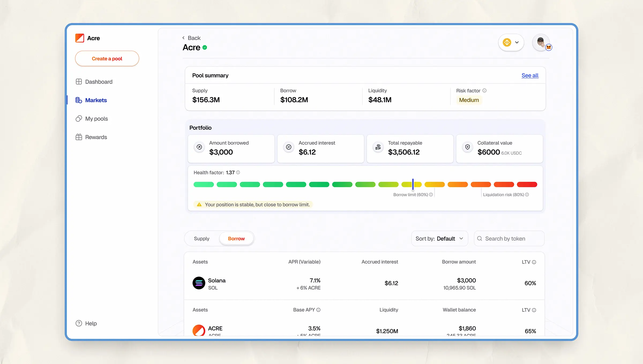Viewport: 643px width, 364px height.
Task: Go to Markets menu item
Action: [91, 100]
